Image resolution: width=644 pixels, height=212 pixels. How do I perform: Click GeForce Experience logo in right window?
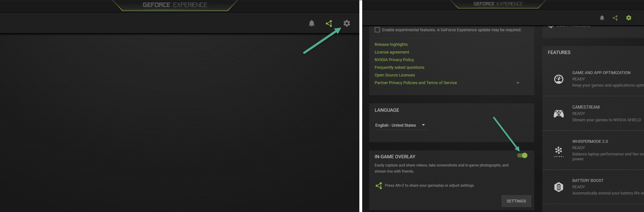(x=498, y=4)
